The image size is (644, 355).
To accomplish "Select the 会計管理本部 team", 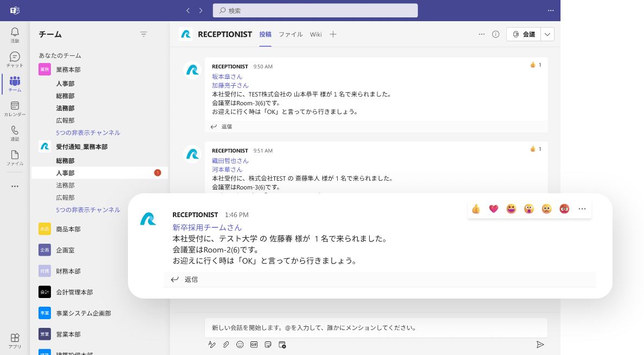I will pyautogui.click(x=74, y=292).
